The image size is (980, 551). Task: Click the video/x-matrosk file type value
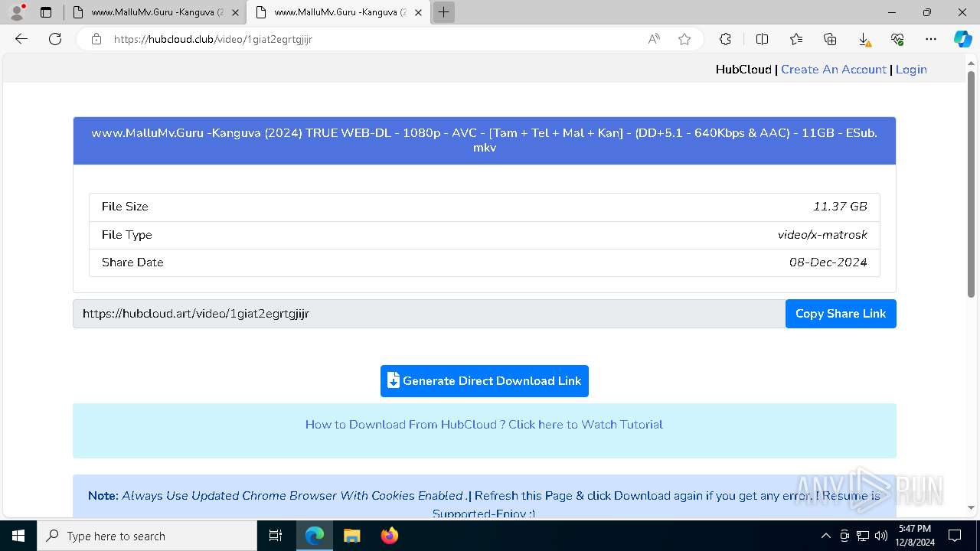(822, 235)
